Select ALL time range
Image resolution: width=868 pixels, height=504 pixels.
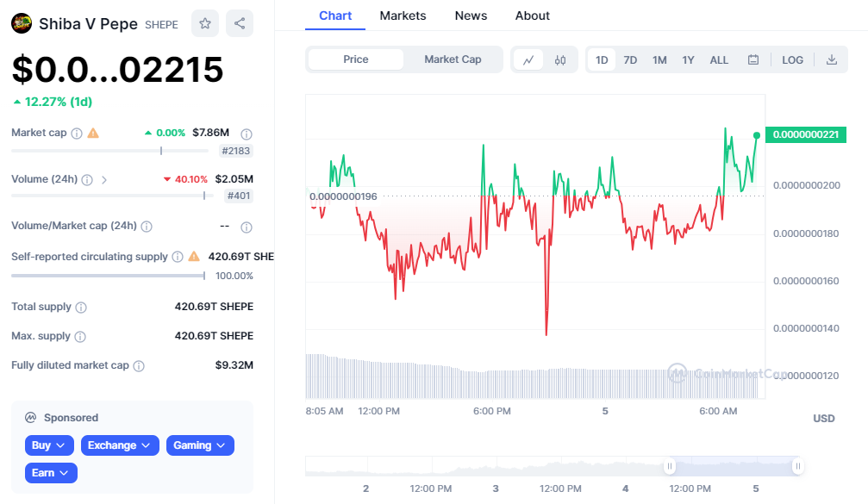click(x=719, y=59)
